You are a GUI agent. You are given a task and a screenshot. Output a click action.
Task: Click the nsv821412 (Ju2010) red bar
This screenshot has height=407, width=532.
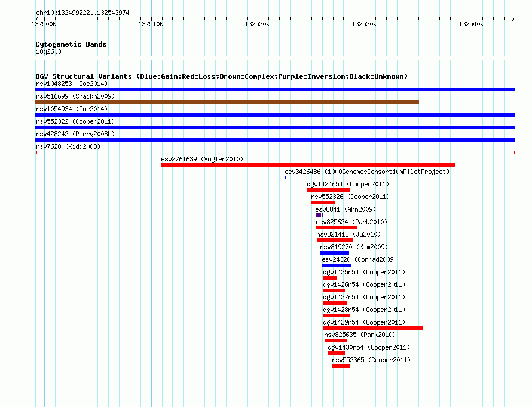pos(335,240)
